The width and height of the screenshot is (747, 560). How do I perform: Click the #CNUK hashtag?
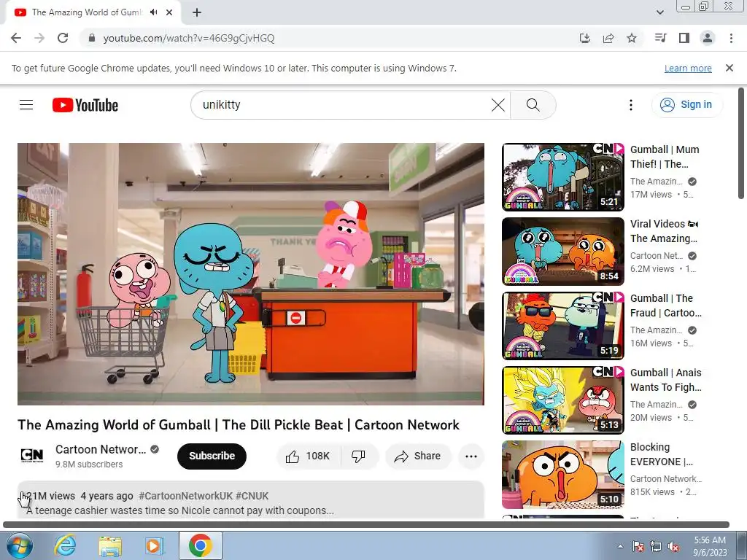(252, 496)
